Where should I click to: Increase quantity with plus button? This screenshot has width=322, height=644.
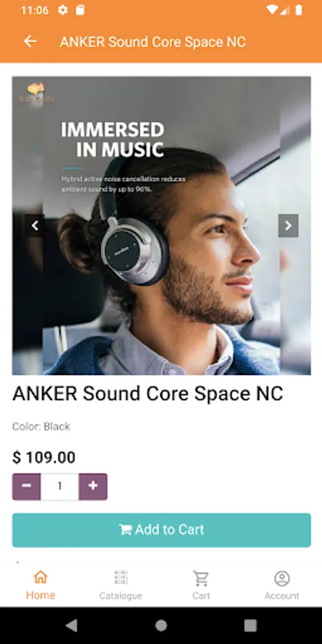[x=93, y=487]
